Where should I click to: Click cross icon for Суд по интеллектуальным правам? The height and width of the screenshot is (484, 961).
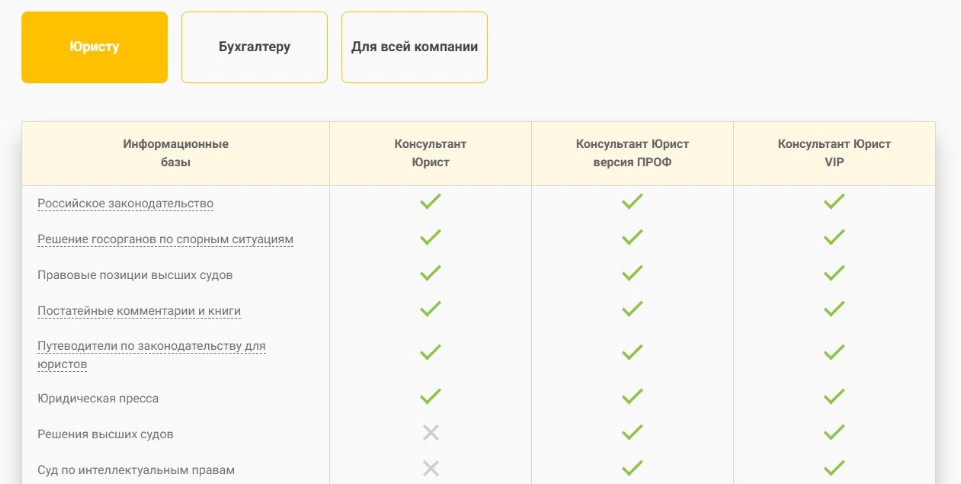click(430, 468)
